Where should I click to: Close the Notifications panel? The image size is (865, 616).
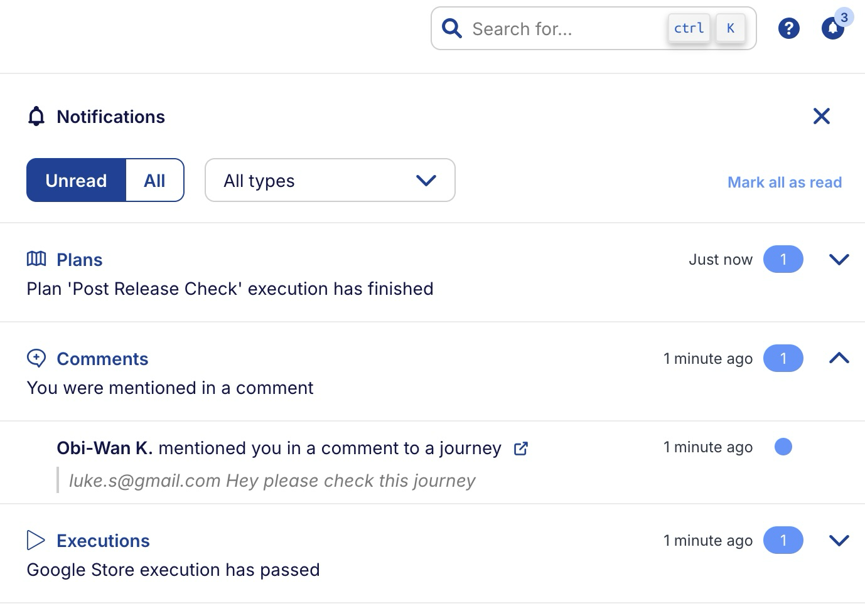(x=821, y=116)
